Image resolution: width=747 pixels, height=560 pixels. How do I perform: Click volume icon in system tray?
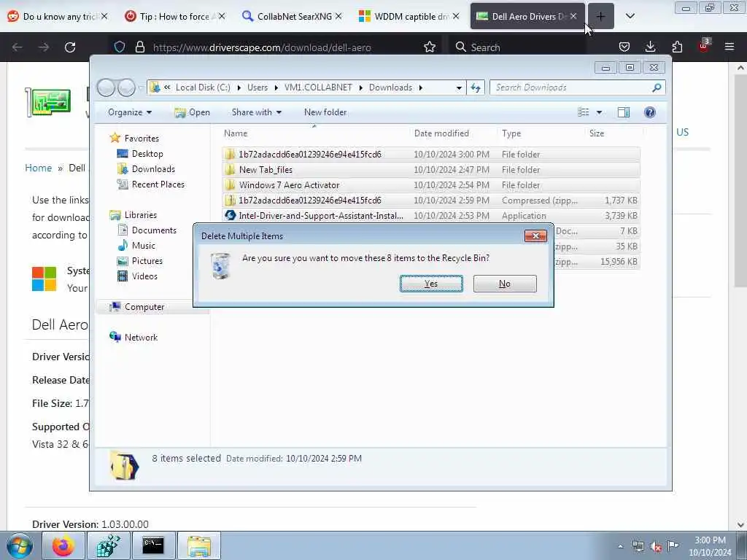click(656, 547)
